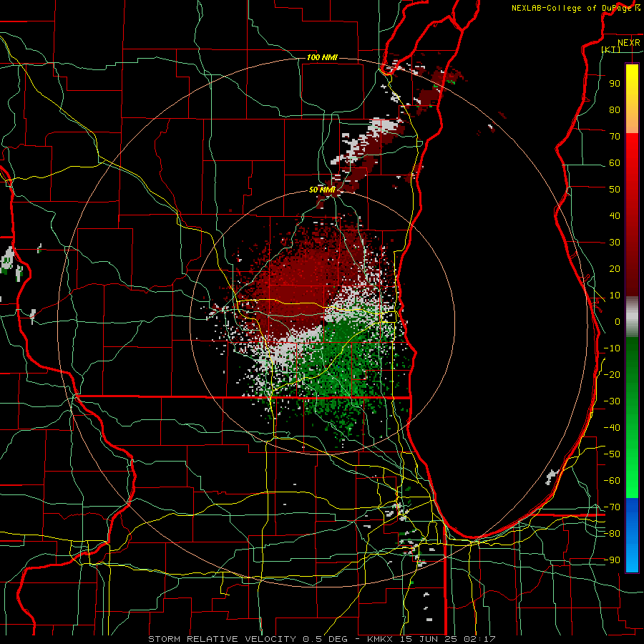Screen dimensions: 644x644
Task: Click the gray echo on Lake Michigan's southeast shore
Action: click(x=552, y=477)
